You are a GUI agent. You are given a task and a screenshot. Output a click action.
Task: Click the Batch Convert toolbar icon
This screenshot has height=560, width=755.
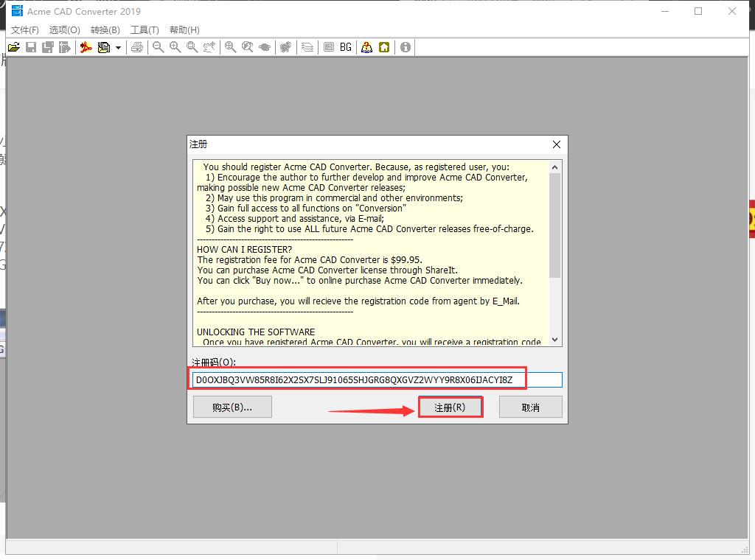coord(103,47)
